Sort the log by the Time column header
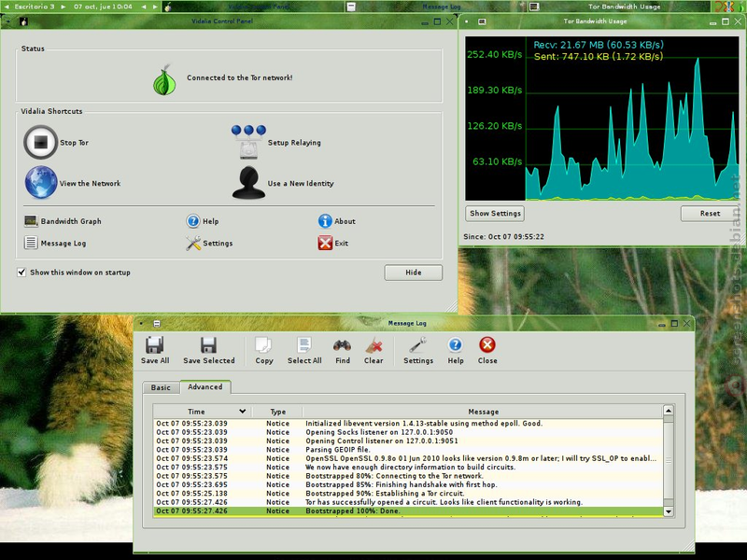Viewport: 747px width, 560px height. tap(203, 412)
